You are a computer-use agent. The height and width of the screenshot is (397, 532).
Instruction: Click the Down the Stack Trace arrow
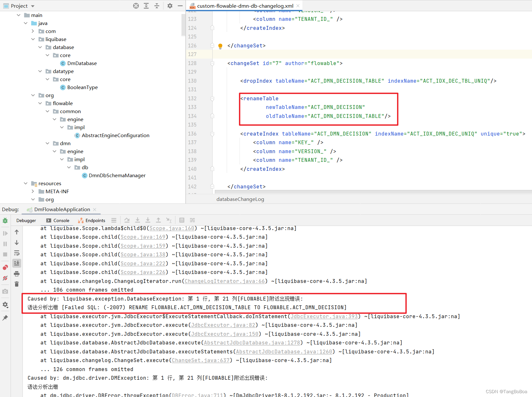(x=17, y=243)
